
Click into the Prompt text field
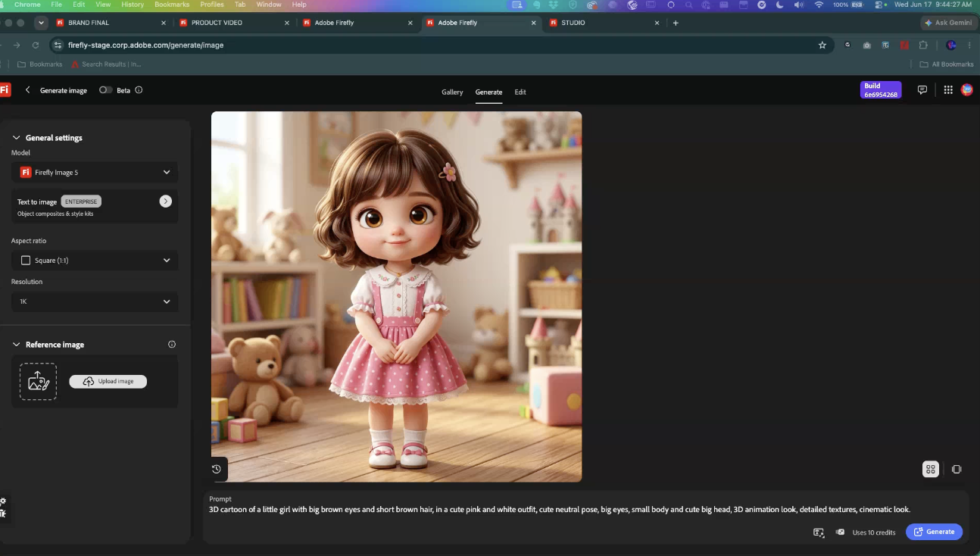(x=560, y=510)
